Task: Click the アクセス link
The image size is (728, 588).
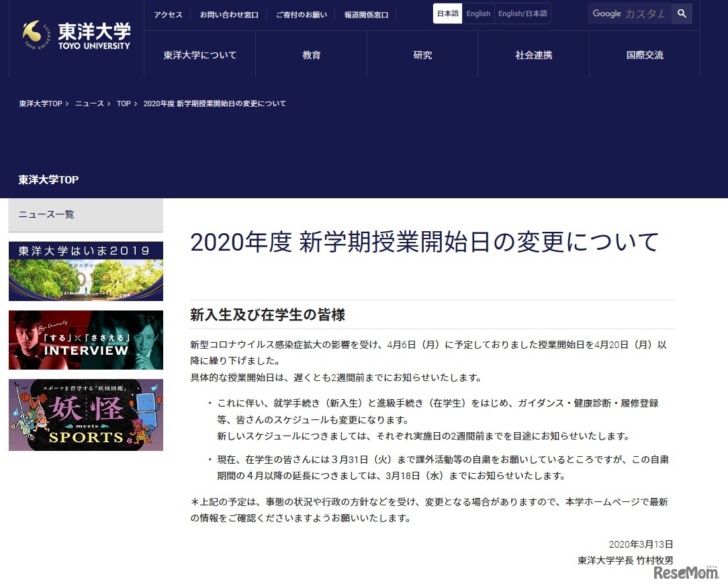Action: 168,13
